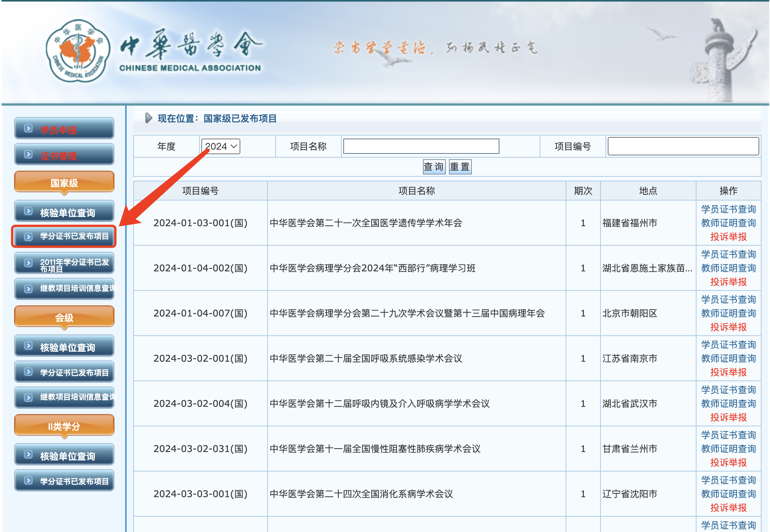The height and width of the screenshot is (532, 770).
Task: Open 核验单位查询 under 会级
Action: pos(64,346)
